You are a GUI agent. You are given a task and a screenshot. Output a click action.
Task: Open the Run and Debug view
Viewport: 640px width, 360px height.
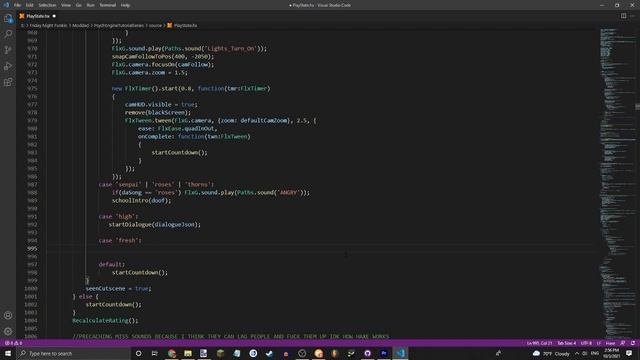pos(8,66)
